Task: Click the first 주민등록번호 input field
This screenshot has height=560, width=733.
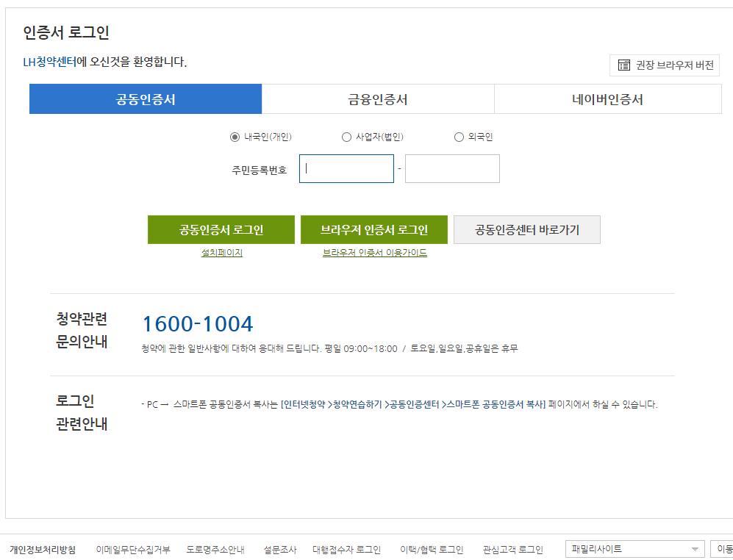Action: click(x=346, y=168)
